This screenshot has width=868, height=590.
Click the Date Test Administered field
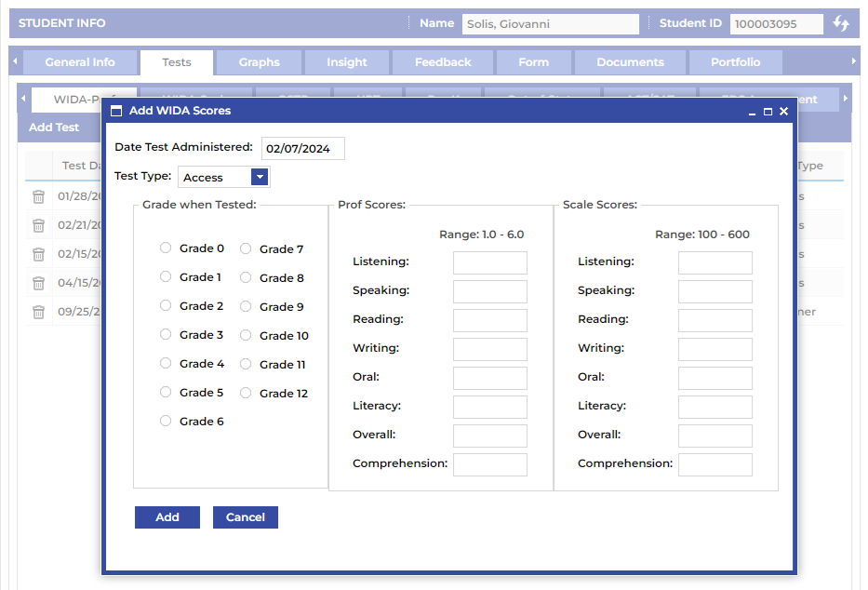(302, 148)
